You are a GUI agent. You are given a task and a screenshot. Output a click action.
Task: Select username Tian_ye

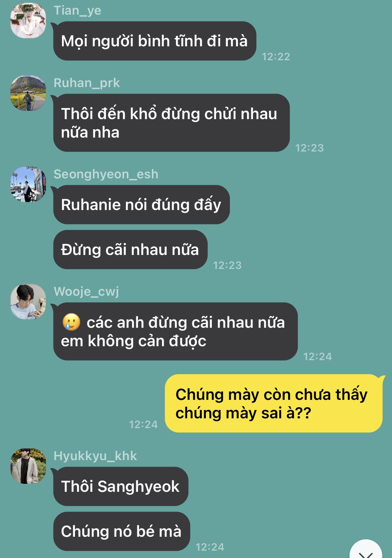pos(77,10)
